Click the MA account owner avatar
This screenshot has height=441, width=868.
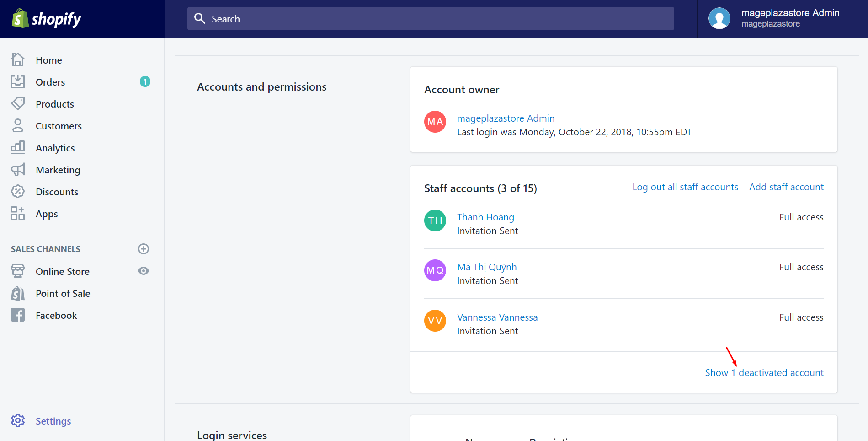pyautogui.click(x=435, y=122)
